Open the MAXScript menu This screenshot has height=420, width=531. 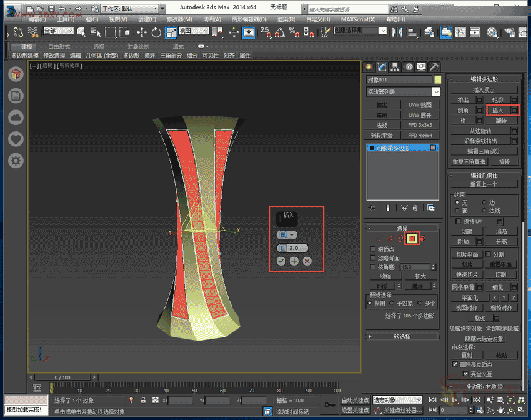click(359, 19)
